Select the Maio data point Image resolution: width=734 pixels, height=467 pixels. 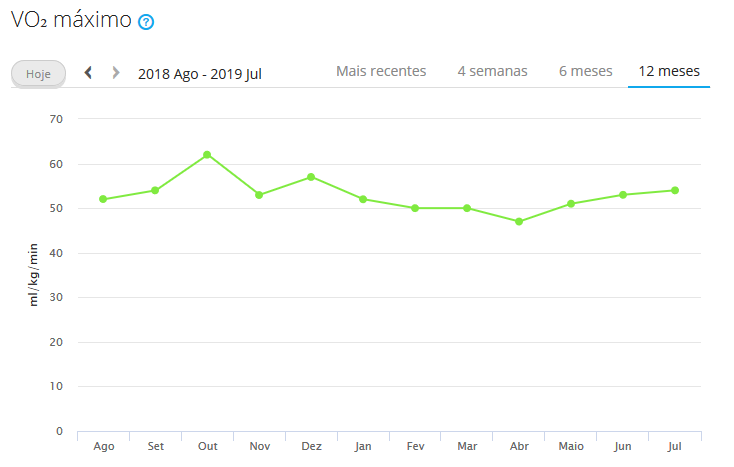(571, 204)
